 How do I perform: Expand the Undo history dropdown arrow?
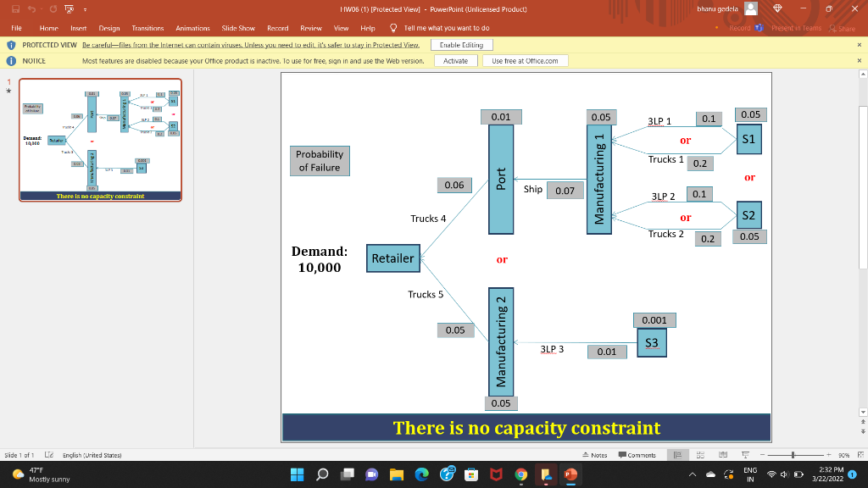click(x=42, y=8)
